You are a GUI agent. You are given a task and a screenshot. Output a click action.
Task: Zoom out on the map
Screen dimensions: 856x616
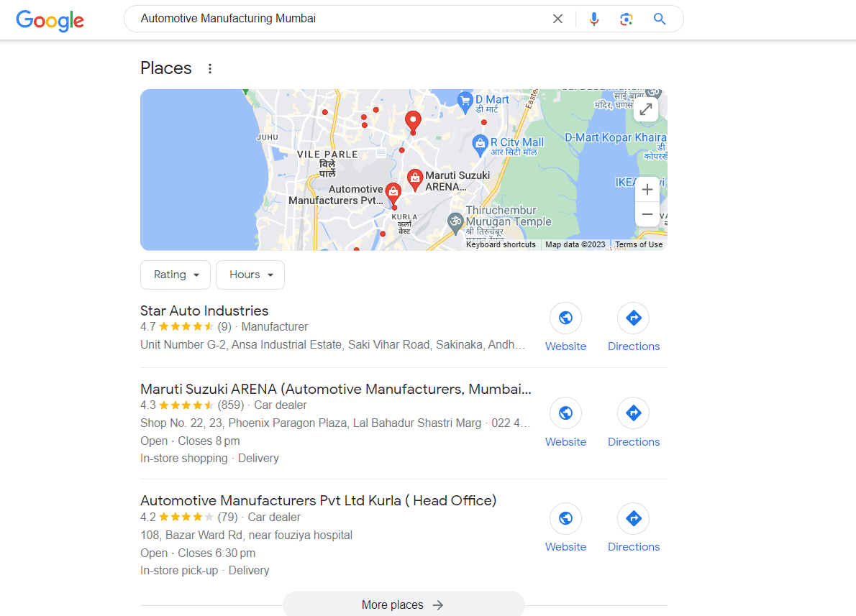(x=647, y=214)
